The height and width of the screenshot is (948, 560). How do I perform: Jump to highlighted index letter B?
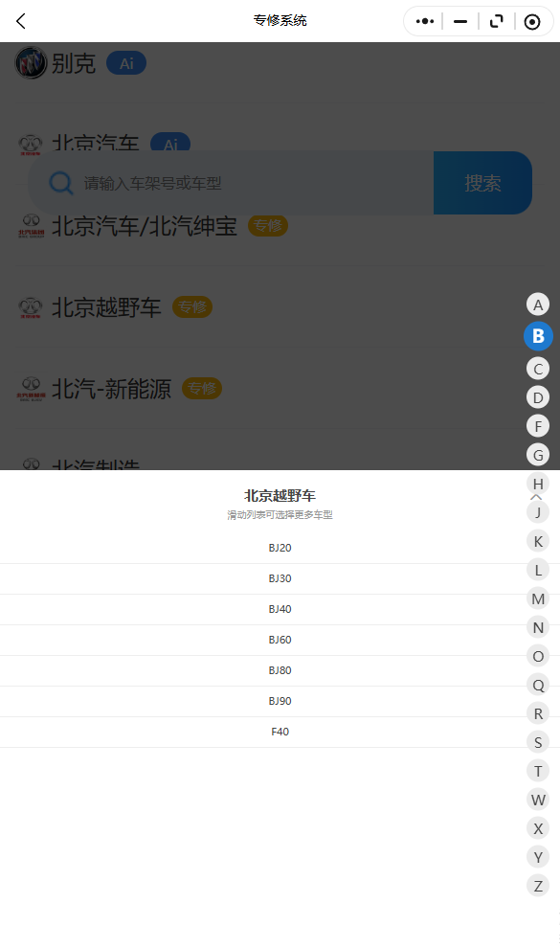[x=538, y=336]
